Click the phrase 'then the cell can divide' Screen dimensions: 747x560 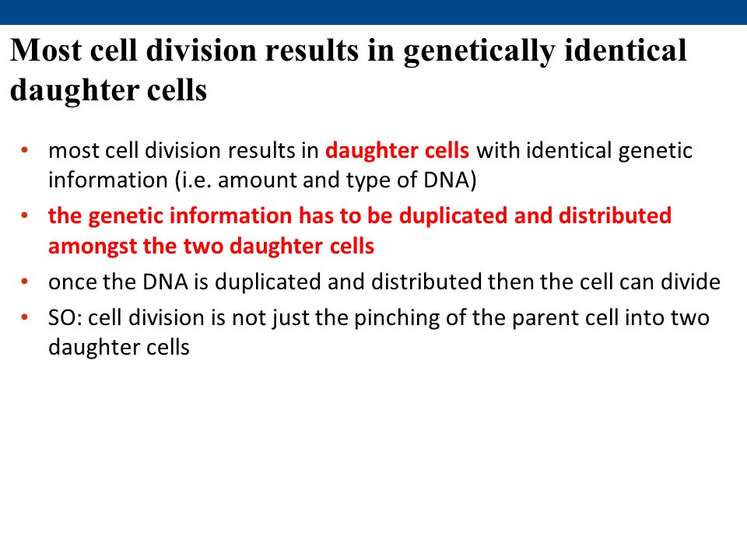pos(604,282)
